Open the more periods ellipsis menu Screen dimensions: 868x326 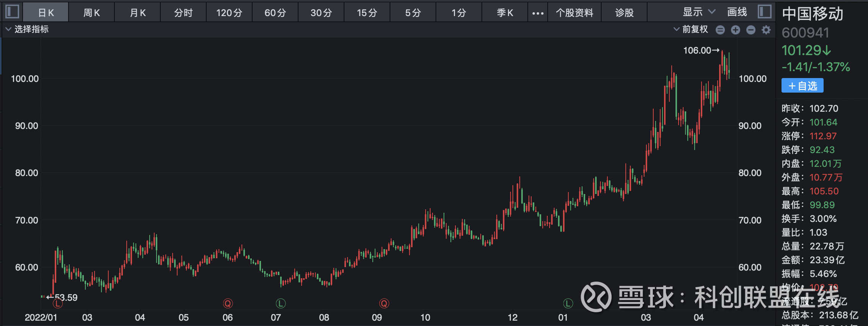click(538, 13)
